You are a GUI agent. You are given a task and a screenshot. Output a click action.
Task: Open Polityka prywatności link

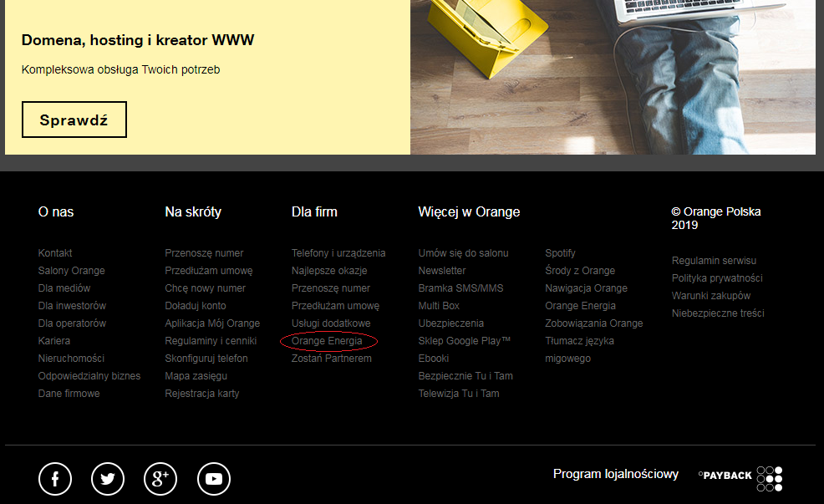[717, 278]
